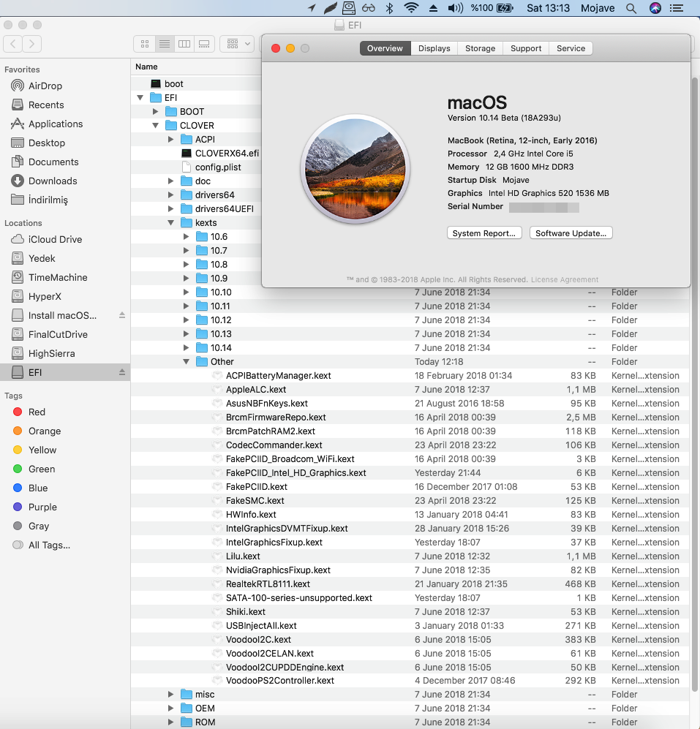This screenshot has width=700, height=729.
Task: Eject Install macOS volume in sidebar
Action: pos(122,315)
